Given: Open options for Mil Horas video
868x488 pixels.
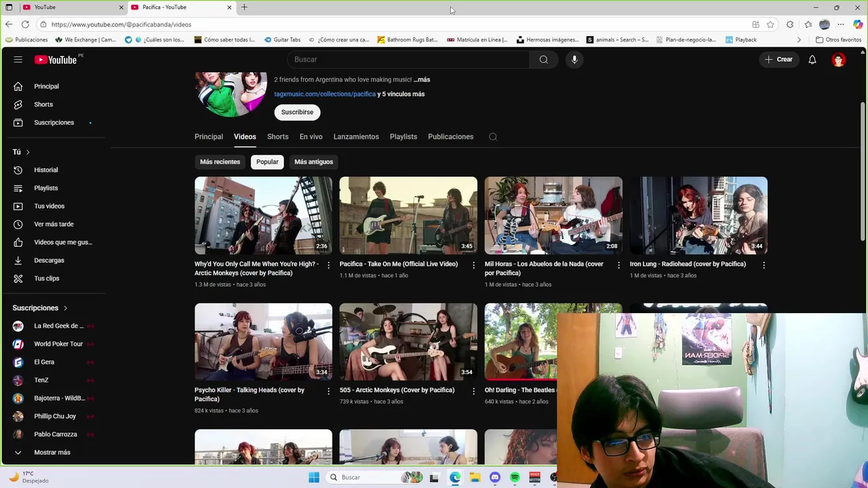Looking at the screenshot, I should tap(618, 265).
